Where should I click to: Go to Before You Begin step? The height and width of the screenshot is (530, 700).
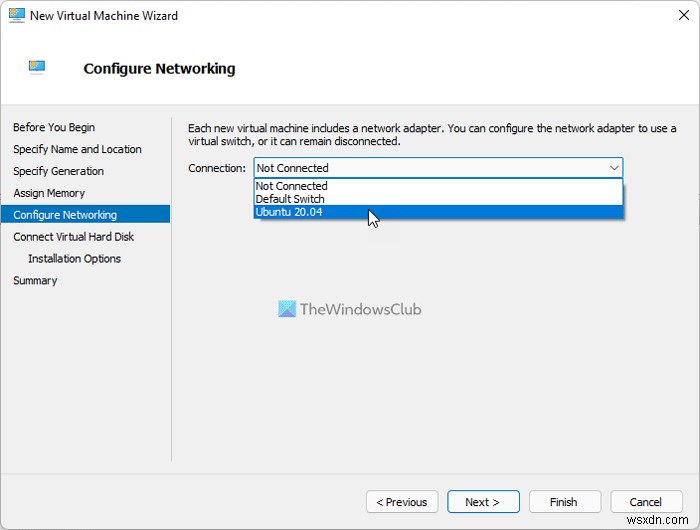pyautogui.click(x=54, y=127)
